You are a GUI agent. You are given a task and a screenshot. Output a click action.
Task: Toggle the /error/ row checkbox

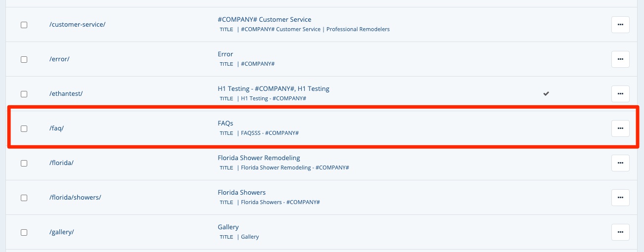(24, 59)
